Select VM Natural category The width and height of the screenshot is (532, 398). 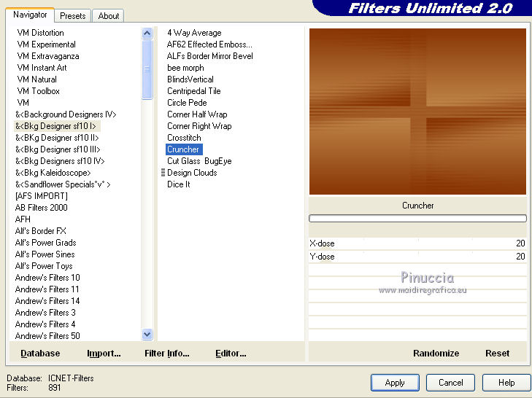coord(36,79)
